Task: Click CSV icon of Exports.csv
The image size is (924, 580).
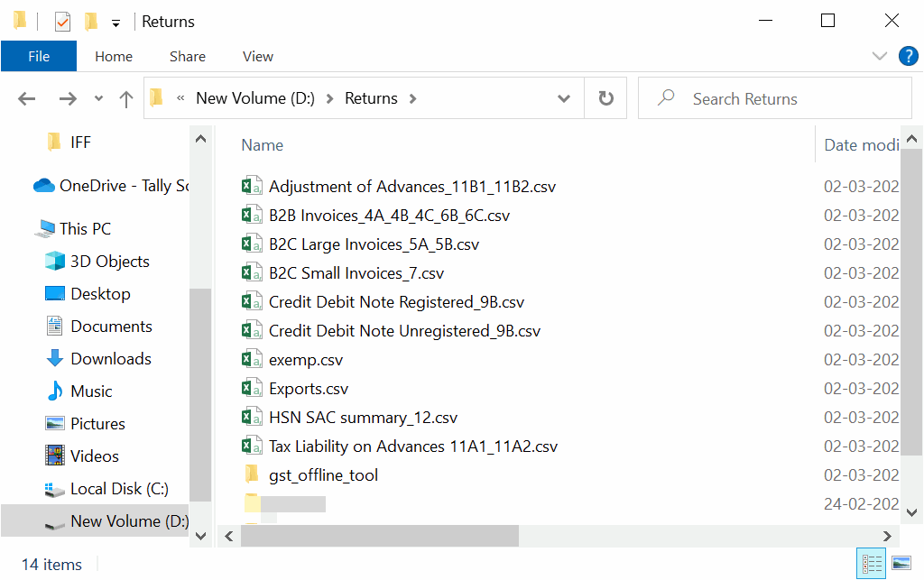Action: (x=252, y=389)
